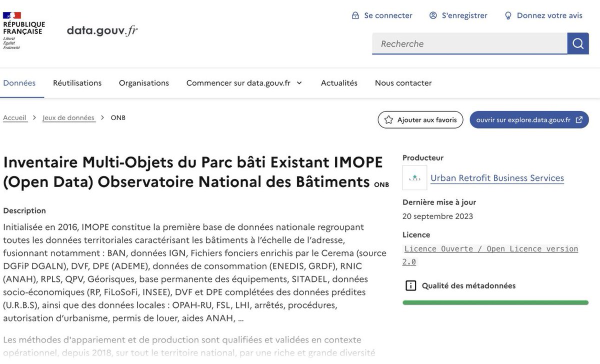Click the feedback pin icon near Donnez votre avis
This screenshot has height=364, width=600.
pyautogui.click(x=507, y=15)
